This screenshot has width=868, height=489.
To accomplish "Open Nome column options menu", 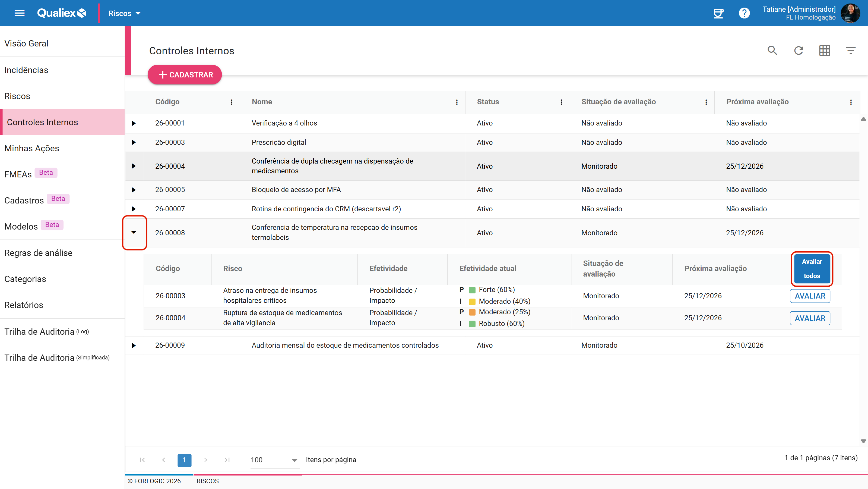I will pyautogui.click(x=457, y=102).
